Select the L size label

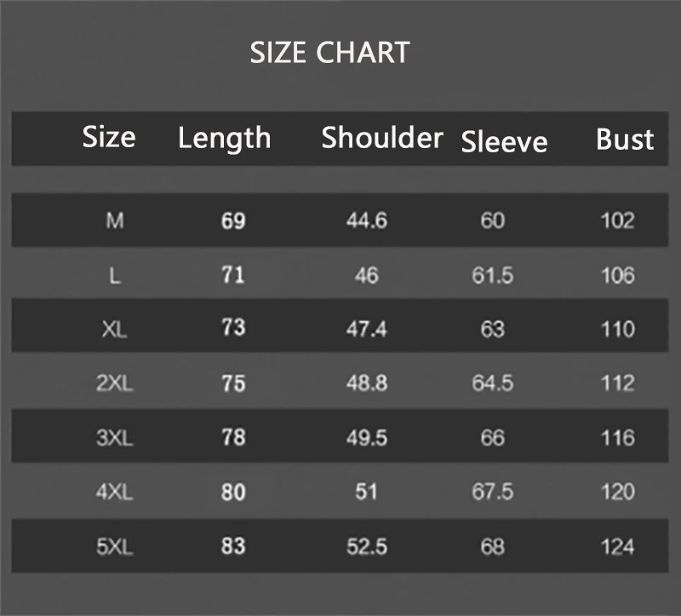115,275
